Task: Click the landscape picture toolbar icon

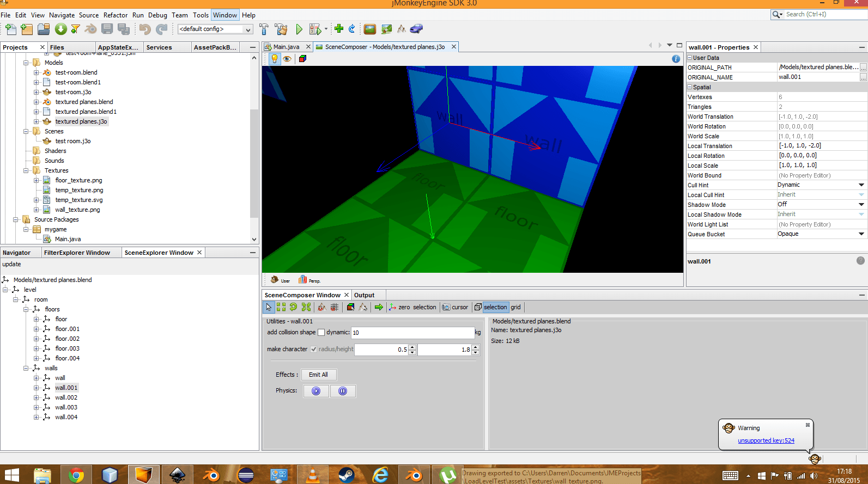Action: coord(370,29)
